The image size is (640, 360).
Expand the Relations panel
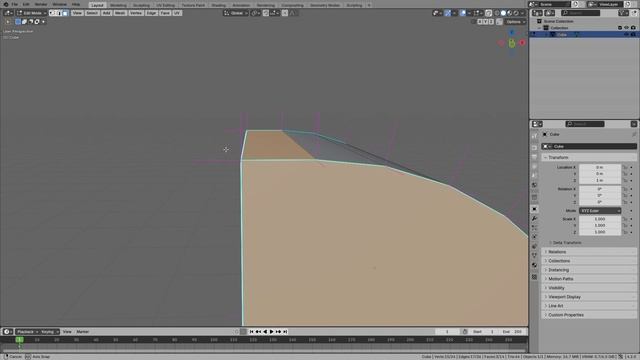(589, 252)
